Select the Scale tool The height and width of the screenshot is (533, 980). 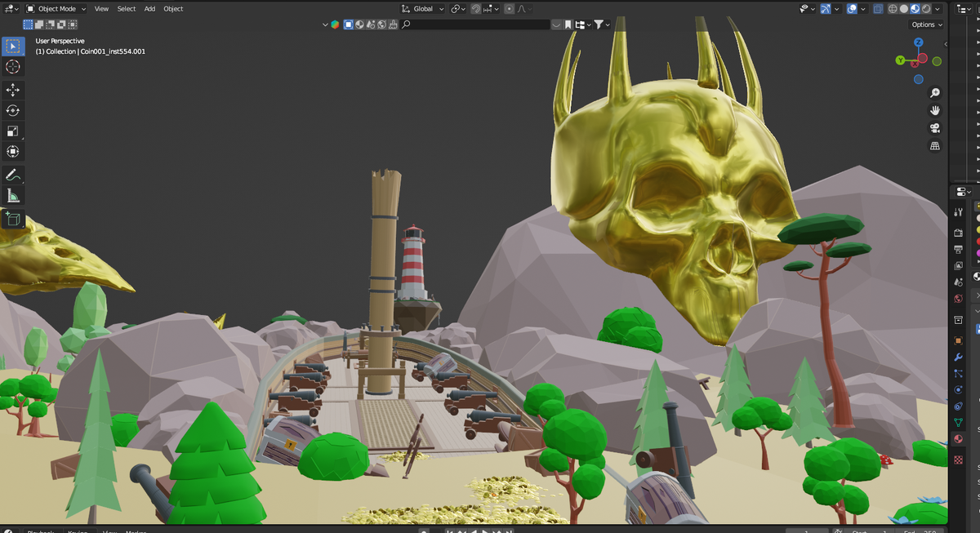pos(13,131)
